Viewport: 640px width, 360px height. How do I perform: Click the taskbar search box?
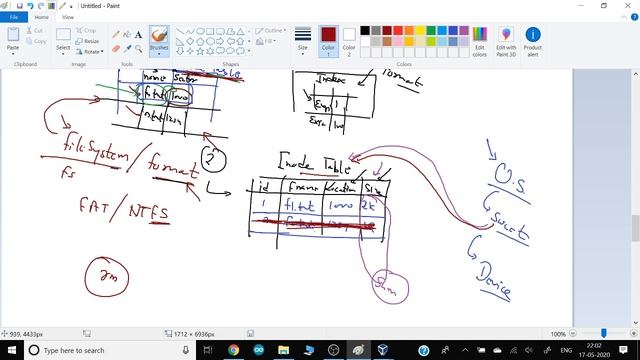coord(110,350)
